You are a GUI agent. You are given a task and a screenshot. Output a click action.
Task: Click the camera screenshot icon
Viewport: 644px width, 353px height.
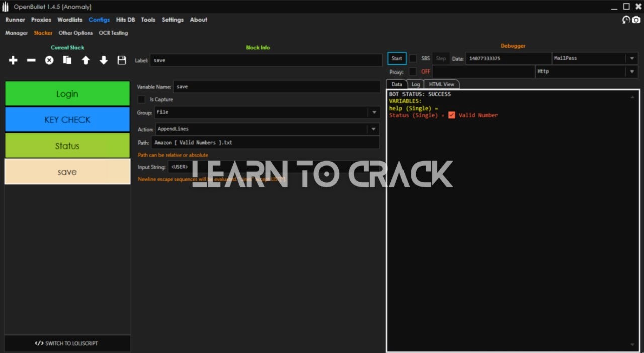coord(636,20)
